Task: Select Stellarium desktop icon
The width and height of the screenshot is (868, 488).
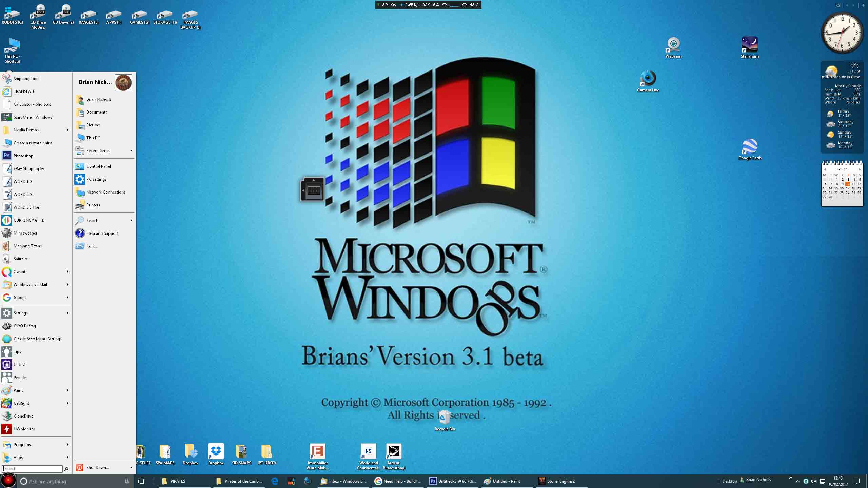Action: click(x=750, y=47)
